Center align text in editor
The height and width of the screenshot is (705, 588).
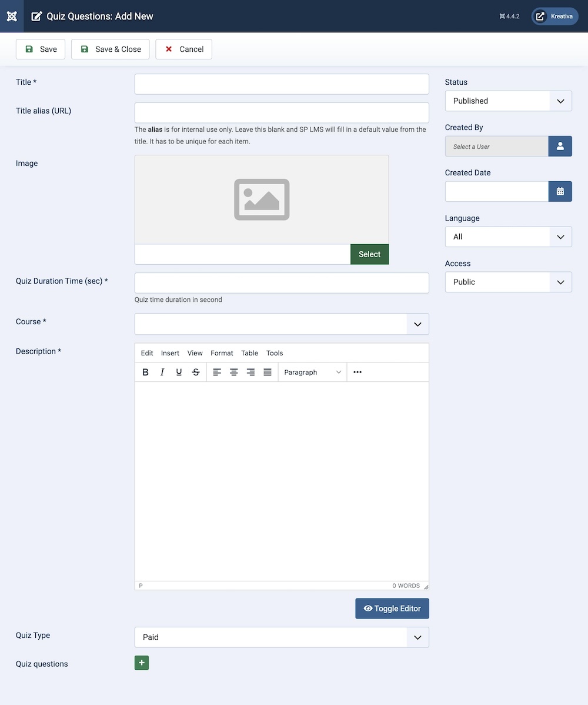pyautogui.click(x=234, y=372)
